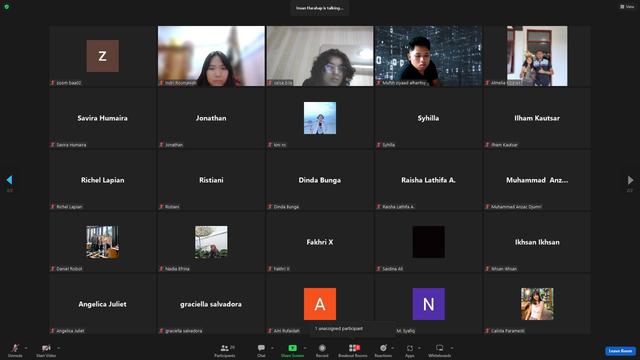
Task: Start video from the toolbar
Action: pos(46,350)
